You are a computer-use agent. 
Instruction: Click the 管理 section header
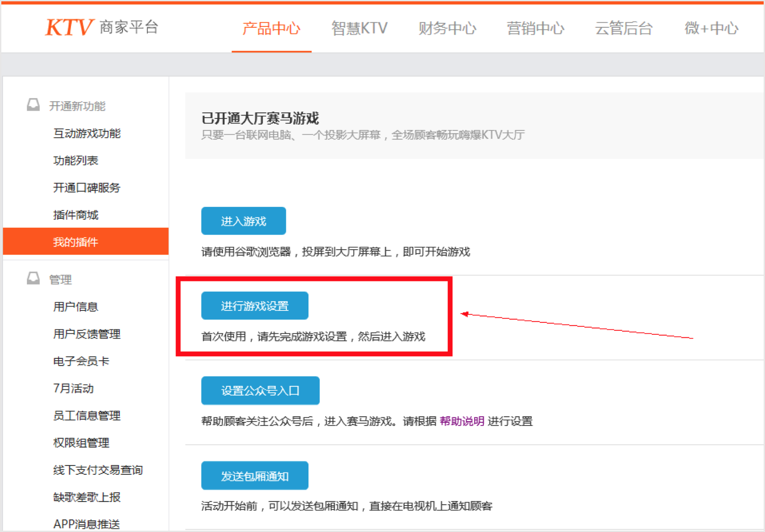point(60,279)
